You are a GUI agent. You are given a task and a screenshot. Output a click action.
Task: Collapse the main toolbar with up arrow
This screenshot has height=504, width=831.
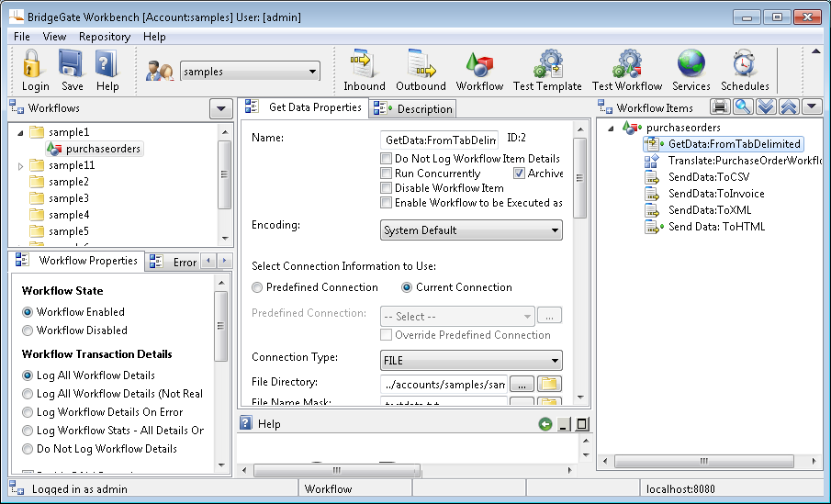[x=816, y=51]
